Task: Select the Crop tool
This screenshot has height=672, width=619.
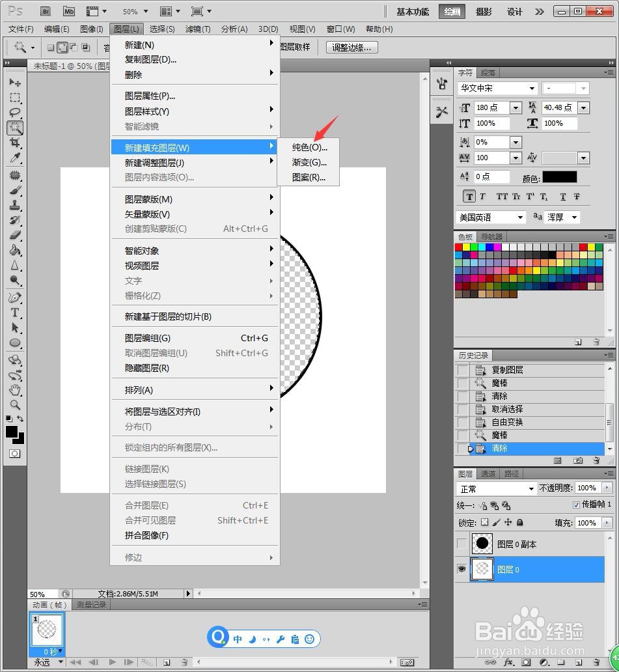Action: coord(15,143)
